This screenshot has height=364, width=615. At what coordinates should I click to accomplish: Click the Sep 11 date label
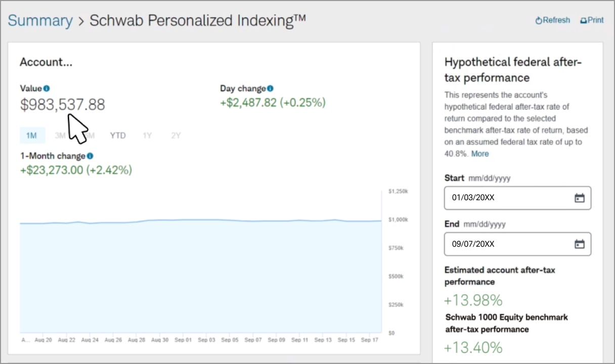click(x=299, y=340)
